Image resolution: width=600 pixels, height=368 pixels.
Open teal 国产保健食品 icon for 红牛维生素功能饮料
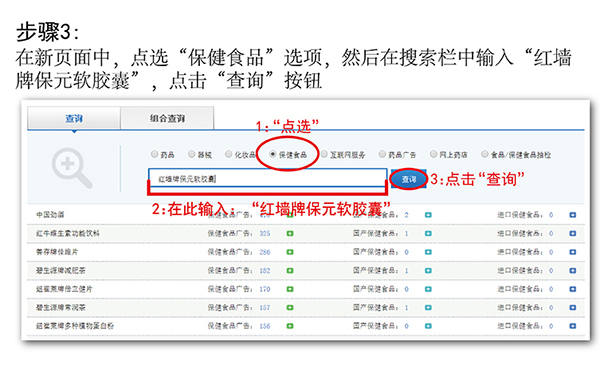click(428, 233)
